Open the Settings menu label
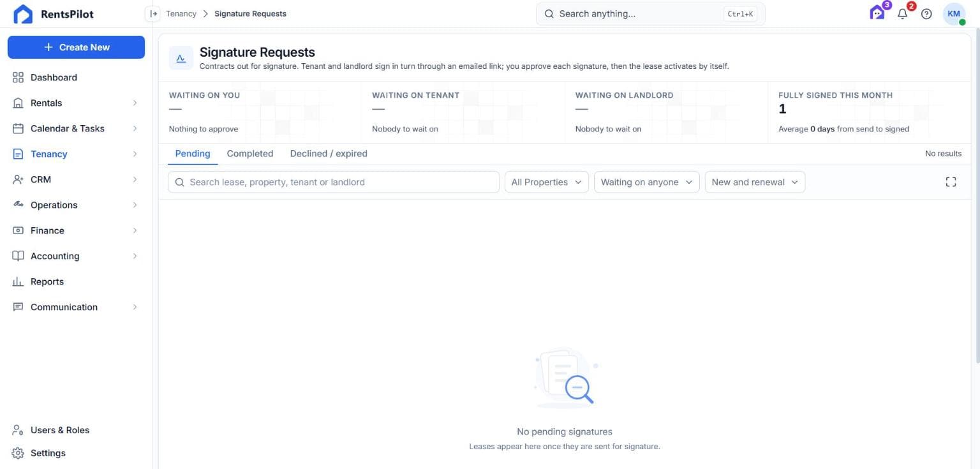This screenshot has height=469, width=980. [48, 453]
